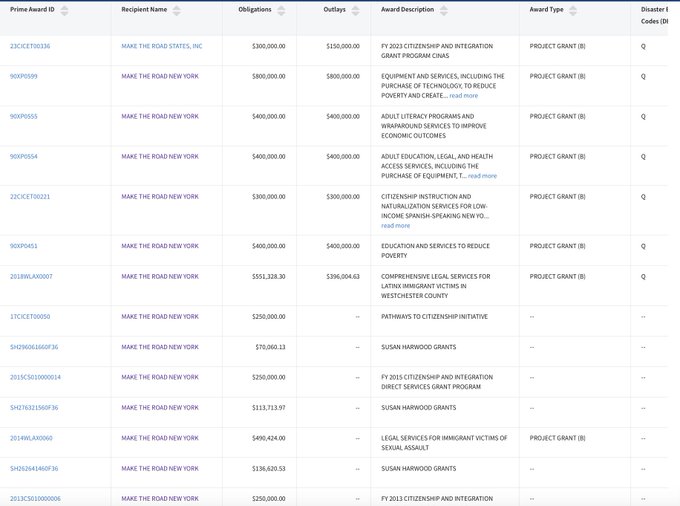Open award 2014WLAX0060
Viewport: 680px width, 506px height.
point(31,438)
